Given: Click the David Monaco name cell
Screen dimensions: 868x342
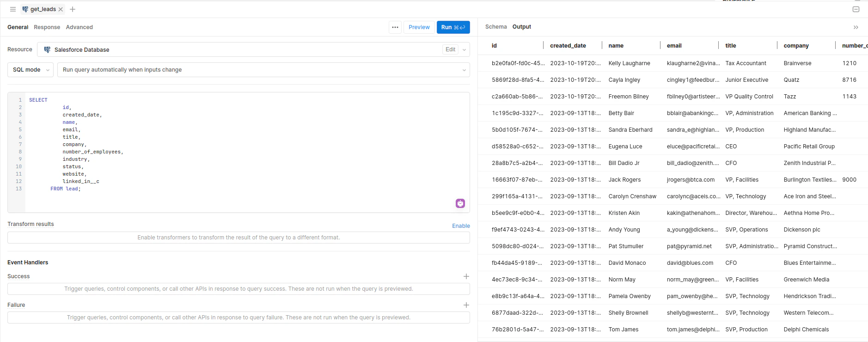Looking at the screenshot, I should 627,263.
